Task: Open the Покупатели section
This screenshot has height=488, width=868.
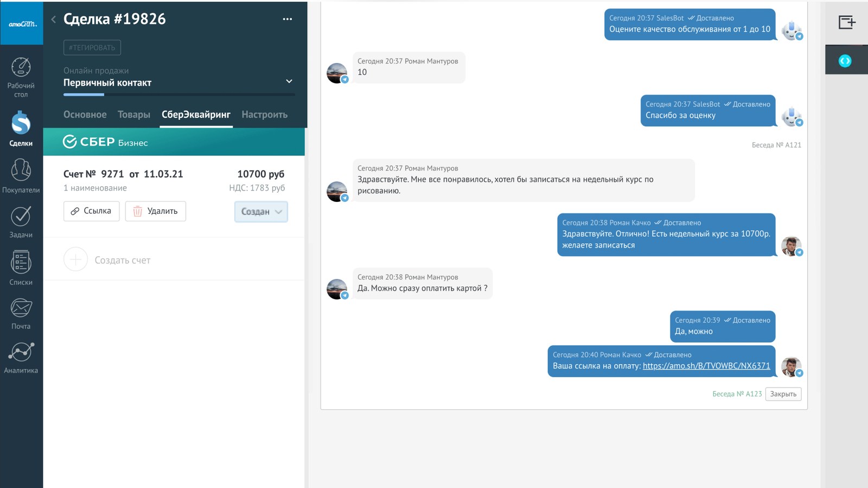Action: [x=21, y=176]
